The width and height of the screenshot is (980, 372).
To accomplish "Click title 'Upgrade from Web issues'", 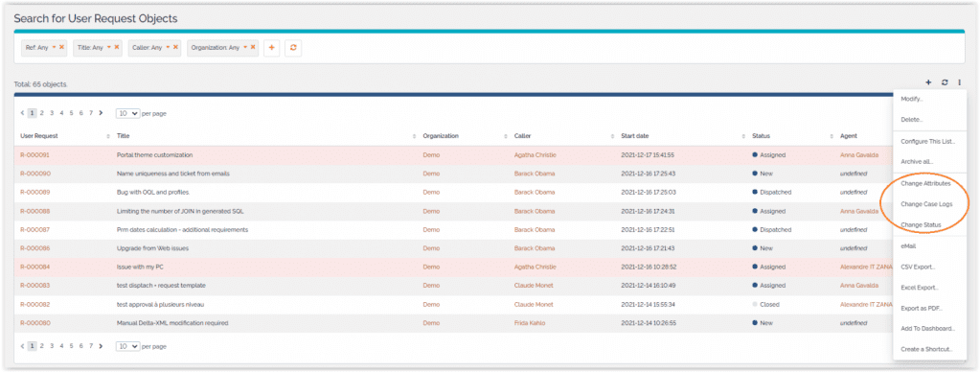I will click(152, 248).
